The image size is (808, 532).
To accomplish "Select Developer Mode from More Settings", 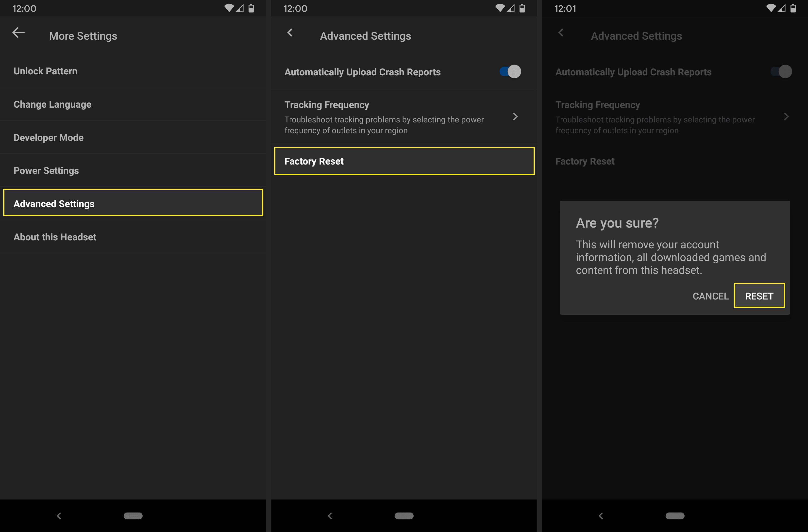I will click(48, 137).
